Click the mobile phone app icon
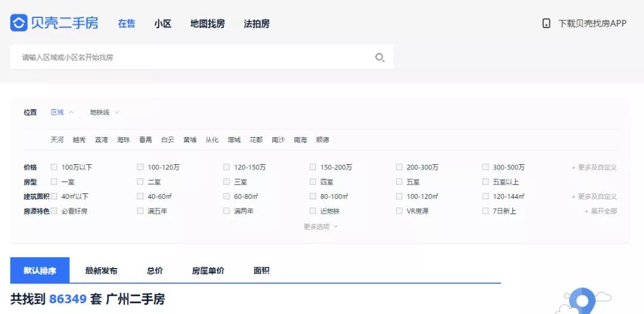Screen dimensions: 644x314 click(546, 24)
